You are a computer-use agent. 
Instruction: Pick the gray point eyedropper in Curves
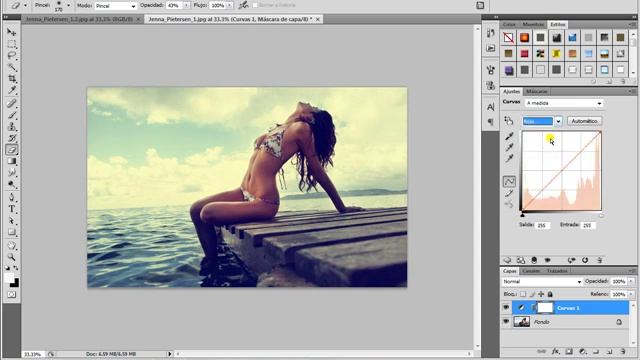[x=509, y=147]
